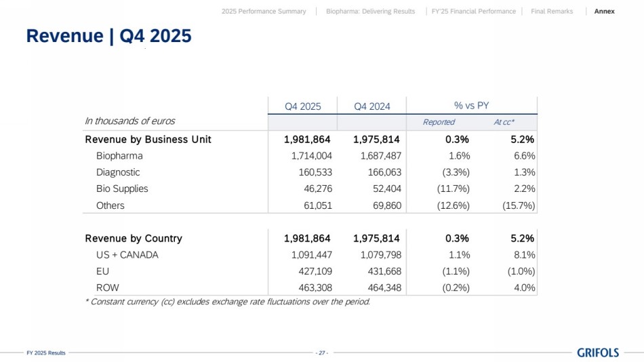
Task: Click the constant currency footnote text
Action: tap(227, 302)
